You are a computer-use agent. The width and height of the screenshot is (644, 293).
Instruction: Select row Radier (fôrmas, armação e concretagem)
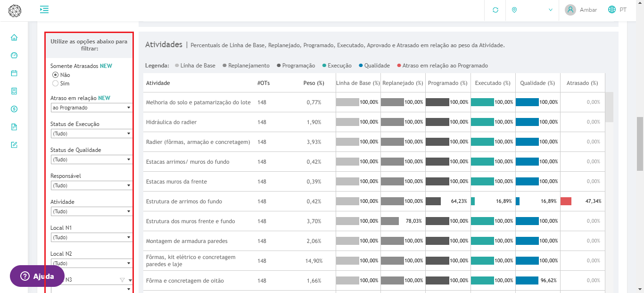click(x=374, y=142)
